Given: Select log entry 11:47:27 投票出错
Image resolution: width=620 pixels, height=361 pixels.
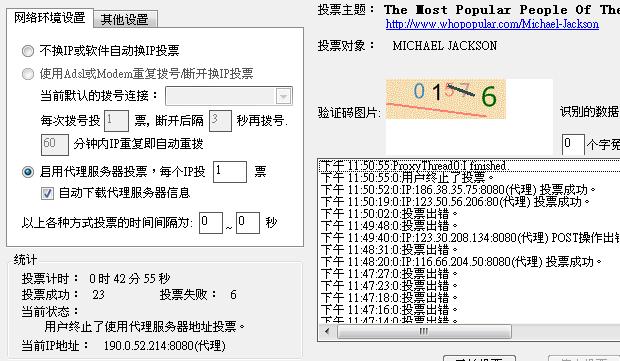Looking at the screenshot, I should pos(469,274).
